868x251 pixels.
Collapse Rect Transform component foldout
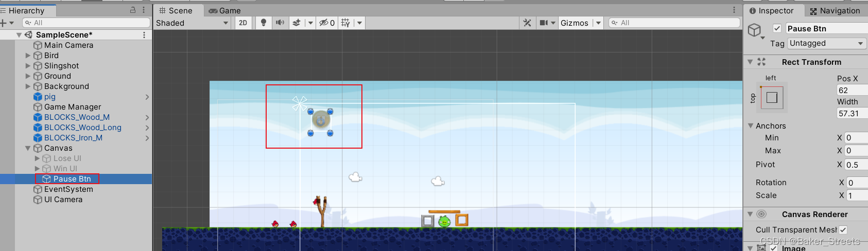tap(751, 62)
